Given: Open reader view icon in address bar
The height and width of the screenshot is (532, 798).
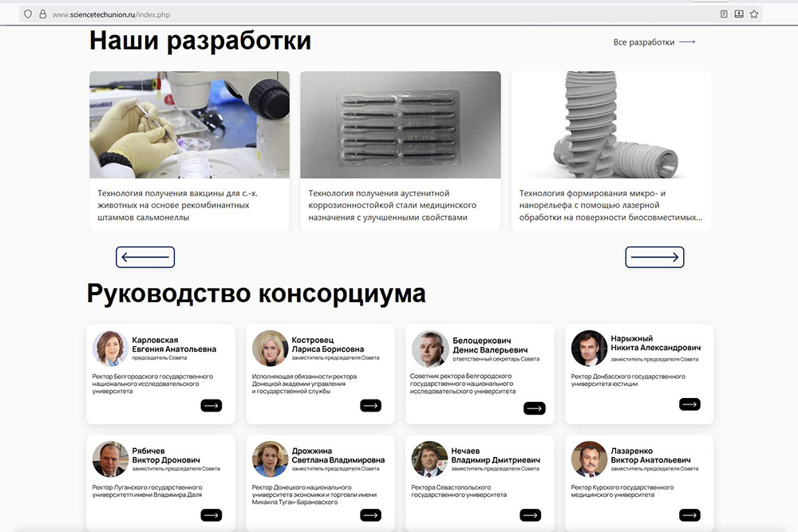Looking at the screenshot, I should [x=725, y=14].
